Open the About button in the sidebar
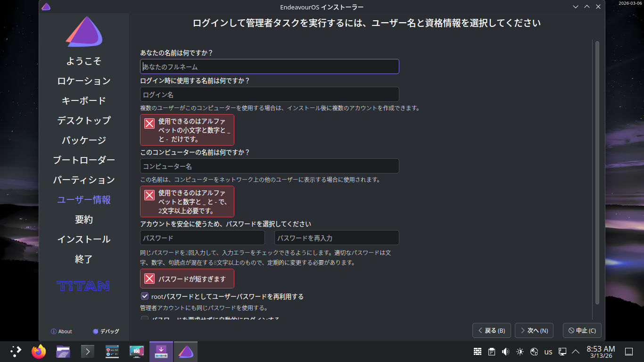 point(61,331)
